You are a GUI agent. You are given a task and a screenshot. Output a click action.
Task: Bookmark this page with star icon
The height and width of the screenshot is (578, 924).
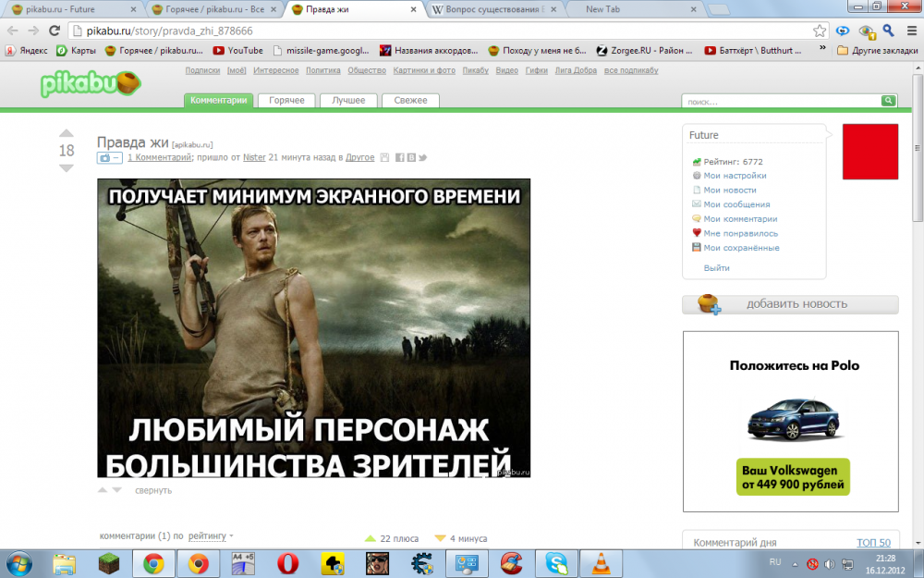(819, 31)
